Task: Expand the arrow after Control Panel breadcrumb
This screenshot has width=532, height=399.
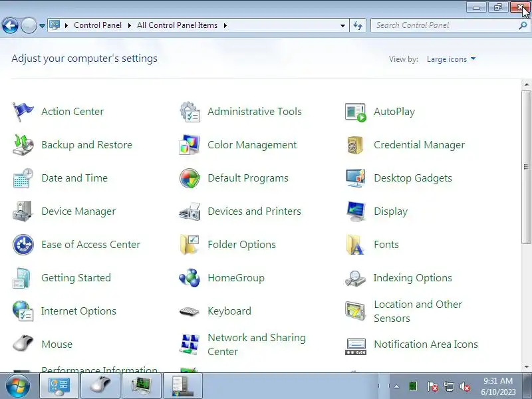Action: click(129, 25)
